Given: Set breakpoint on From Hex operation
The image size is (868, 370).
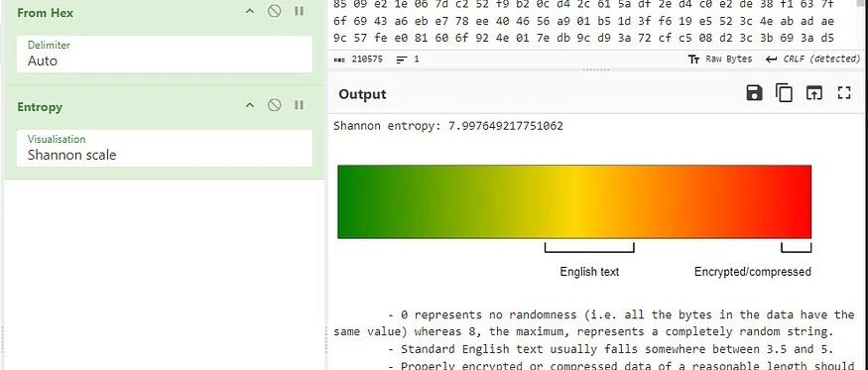Looking at the screenshot, I should click(x=299, y=11).
